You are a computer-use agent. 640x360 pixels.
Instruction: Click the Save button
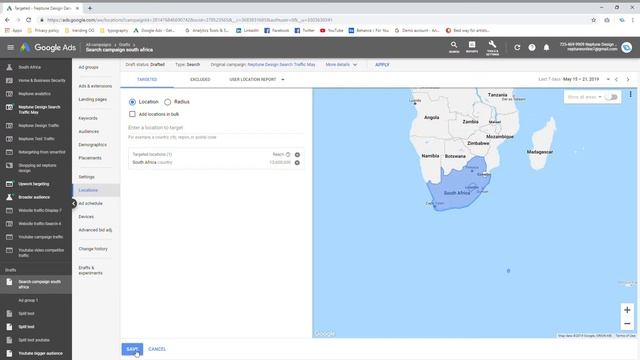(132, 349)
